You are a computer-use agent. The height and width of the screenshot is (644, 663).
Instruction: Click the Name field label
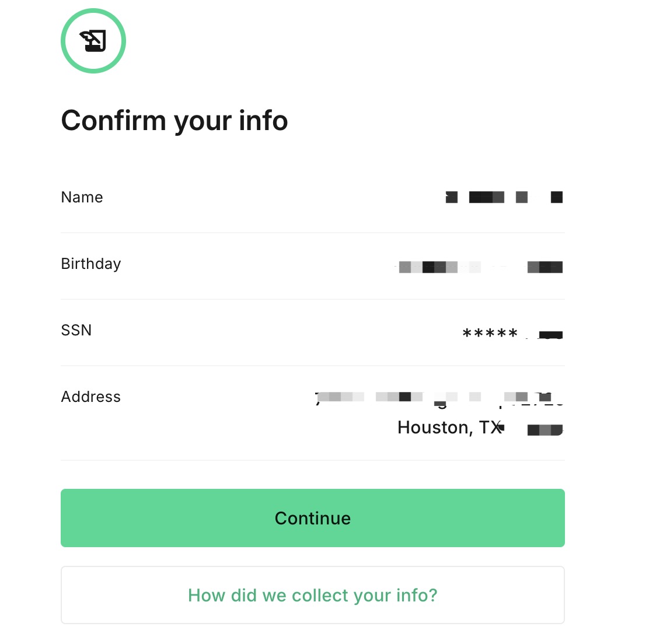coord(82,197)
